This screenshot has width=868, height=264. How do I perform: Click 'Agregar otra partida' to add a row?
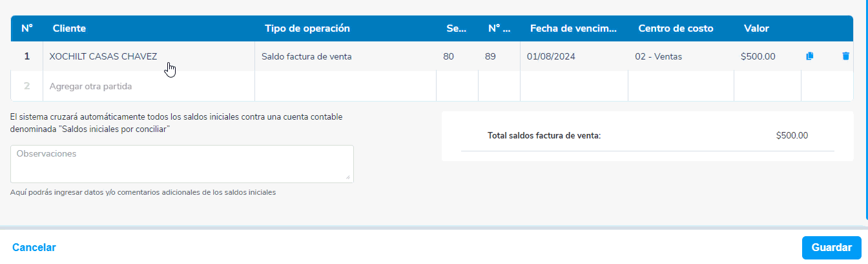90,86
